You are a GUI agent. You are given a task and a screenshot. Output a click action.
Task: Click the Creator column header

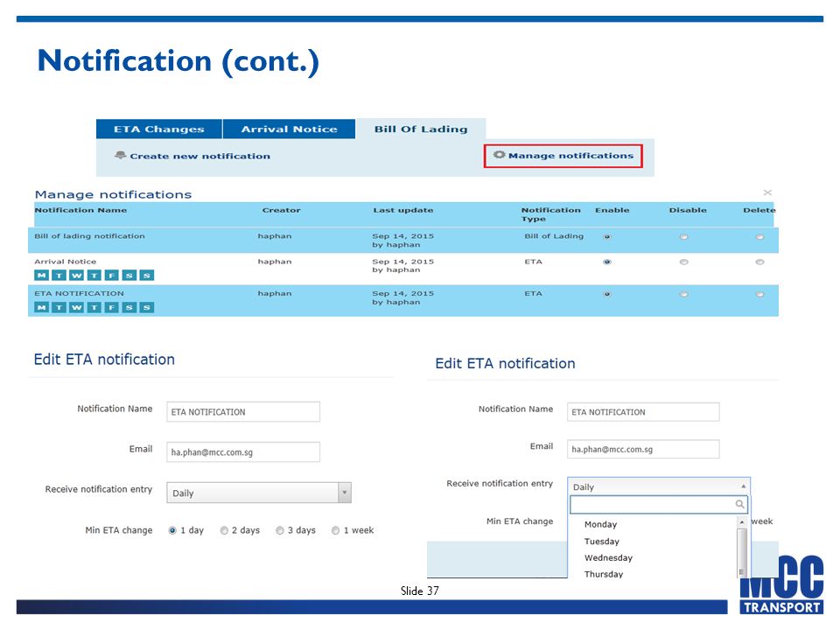[x=281, y=210]
